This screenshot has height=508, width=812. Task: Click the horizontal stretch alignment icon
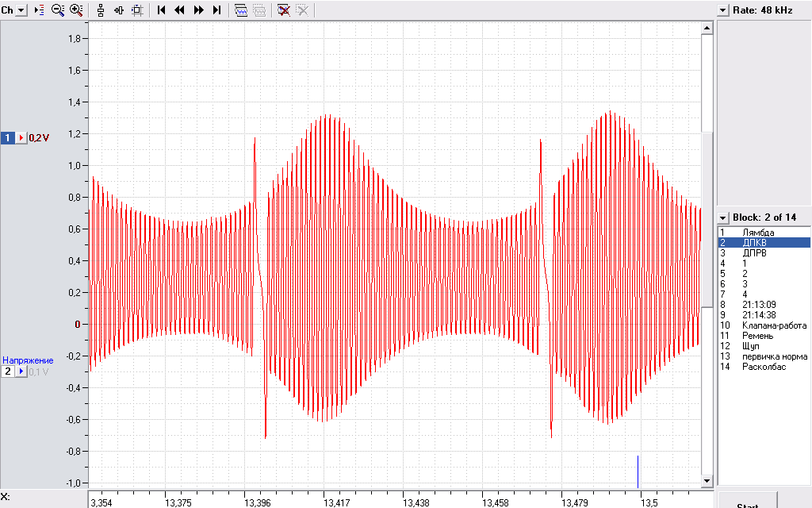pyautogui.click(x=119, y=10)
